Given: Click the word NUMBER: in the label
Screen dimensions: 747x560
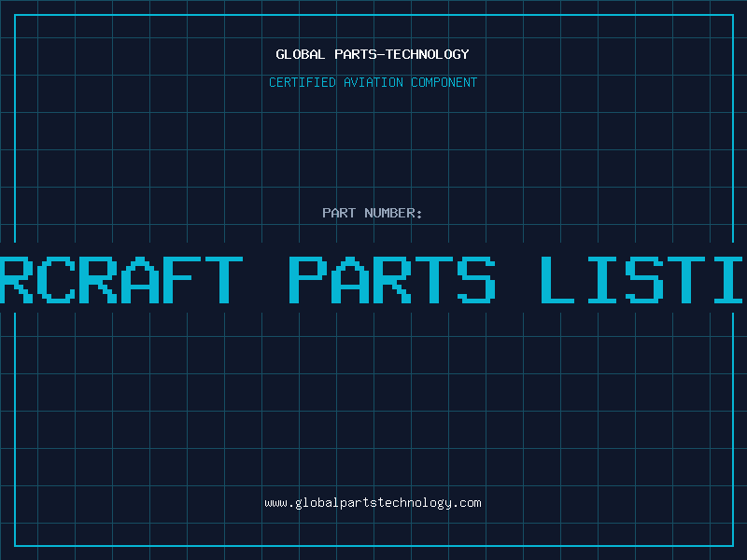Looking at the screenshot, I should click(x=394, y=213).
